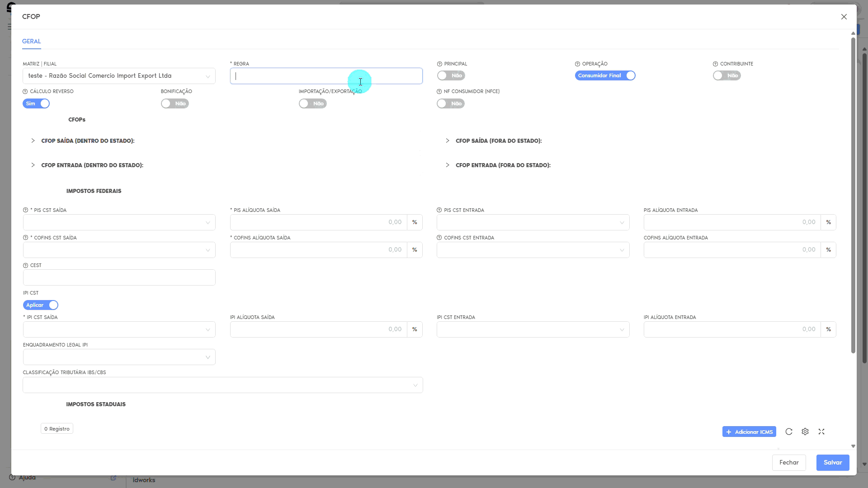Click the help icon next to NF Consumidor (NFCE)
The height and width of the screenshot is (488, 868).
pos(439,92)
